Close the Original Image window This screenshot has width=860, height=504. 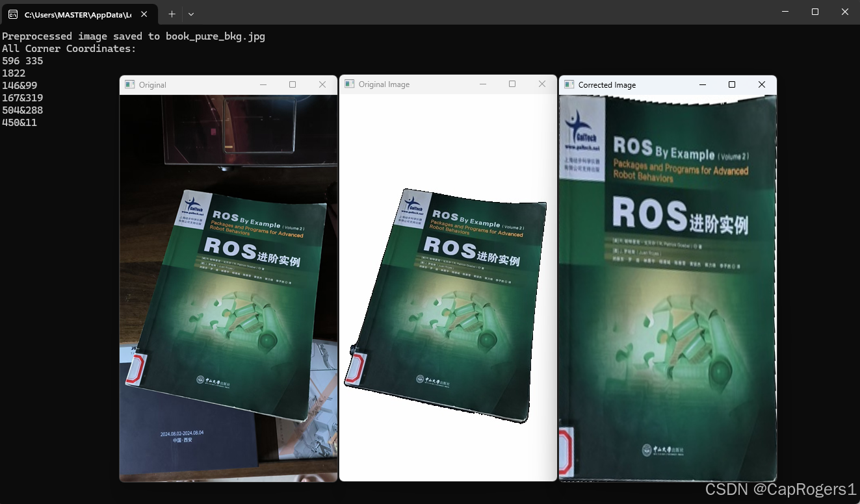pyautogui.click(x=542, y=84)
